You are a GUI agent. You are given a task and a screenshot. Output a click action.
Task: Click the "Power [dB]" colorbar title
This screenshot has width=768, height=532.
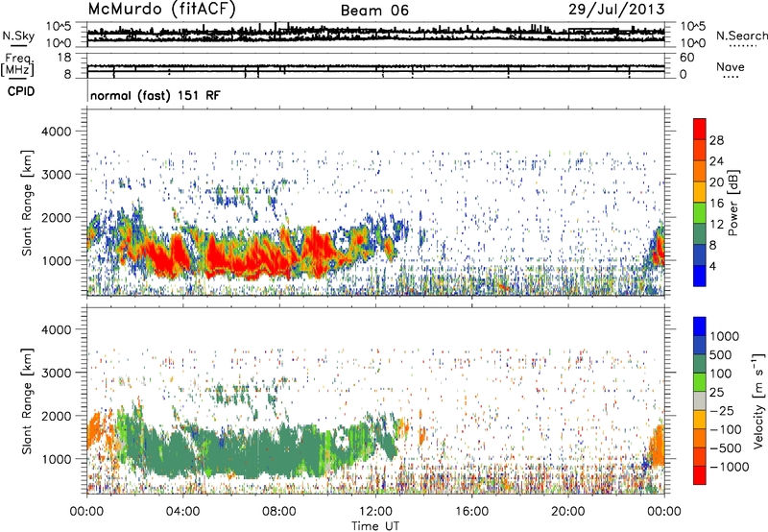733,203
